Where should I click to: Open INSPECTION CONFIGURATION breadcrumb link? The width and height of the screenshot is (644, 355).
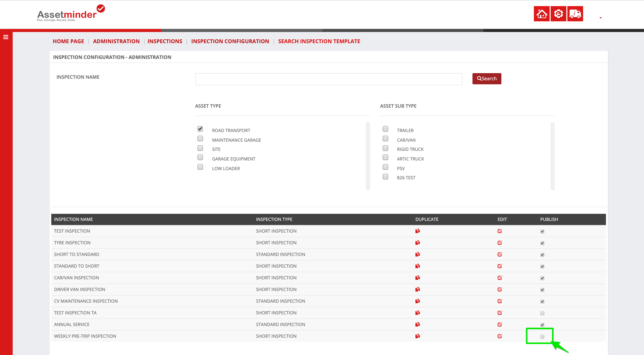pos(230,41)
